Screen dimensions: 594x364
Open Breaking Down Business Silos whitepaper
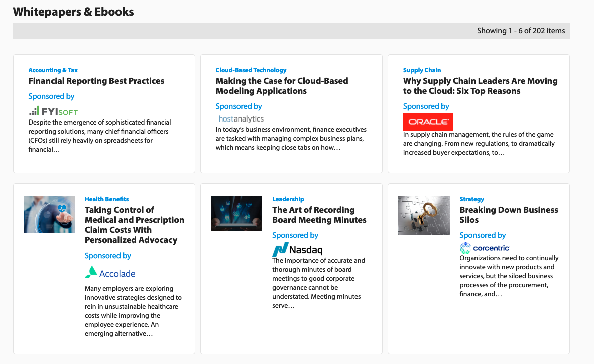point(509,215)
